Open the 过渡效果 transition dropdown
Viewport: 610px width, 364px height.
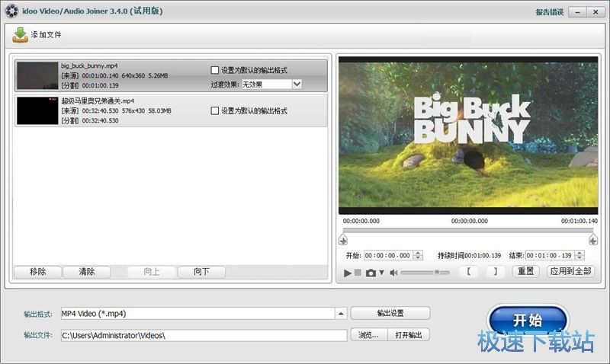pyautogui.click(x=297, y=84)
